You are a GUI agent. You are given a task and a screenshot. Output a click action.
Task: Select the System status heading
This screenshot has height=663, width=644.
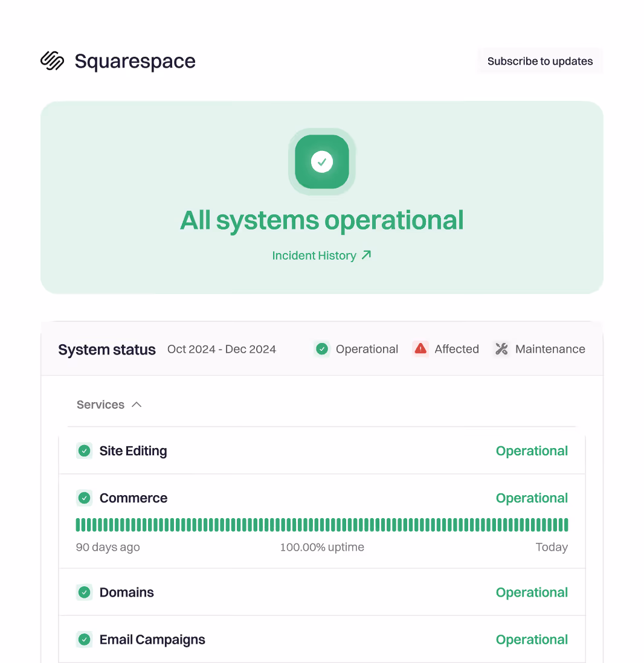tap(106, 349)
